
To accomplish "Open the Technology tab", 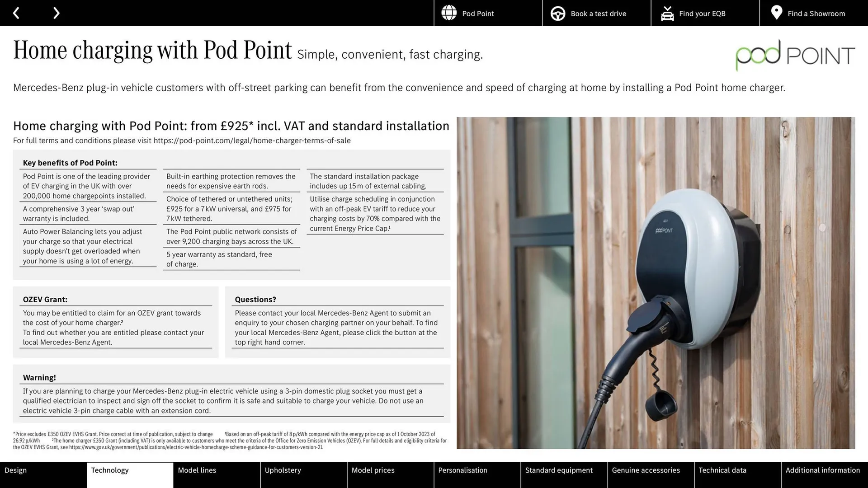I will (x=110, y=471).
